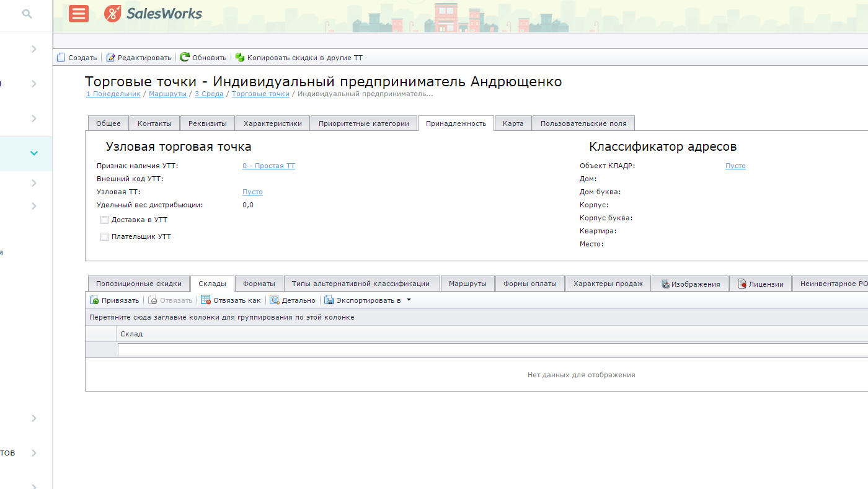Toggle the Доставка в УТТ checkbox
The height and width of the screenshot is (489, 868).
click(104, 220)
